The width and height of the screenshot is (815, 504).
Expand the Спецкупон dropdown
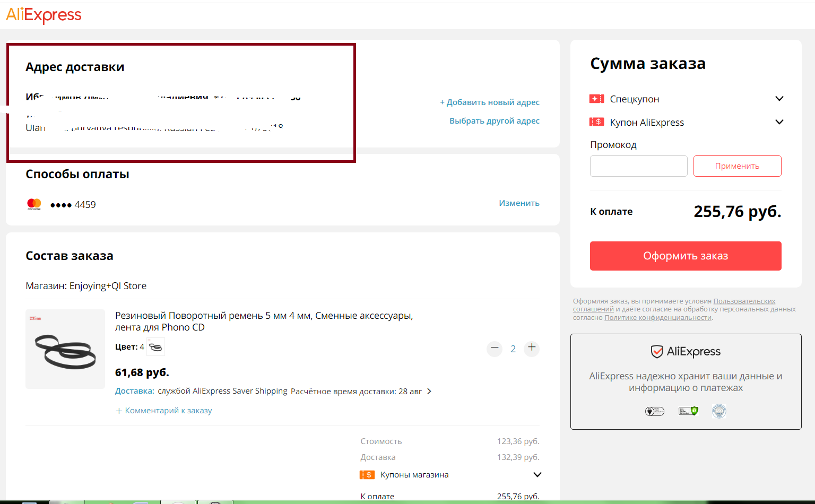click(x=779, y=99)
